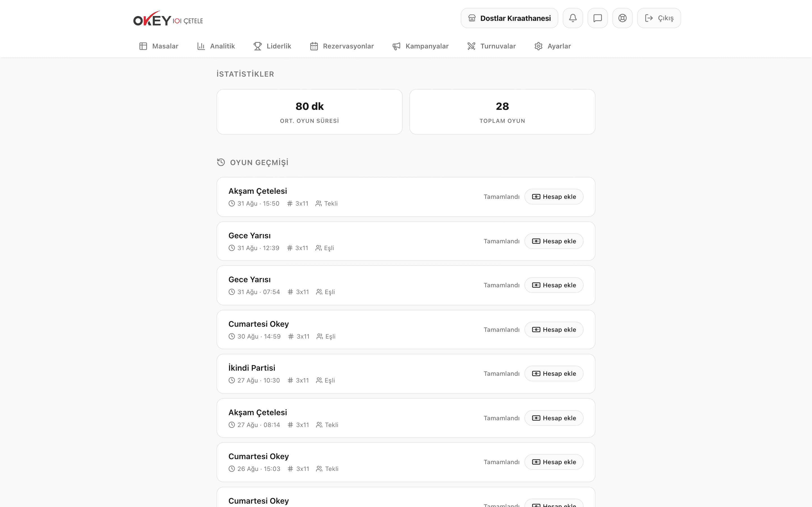
Task: Open the chat messages icon
Action: click(x=598, y=18)
